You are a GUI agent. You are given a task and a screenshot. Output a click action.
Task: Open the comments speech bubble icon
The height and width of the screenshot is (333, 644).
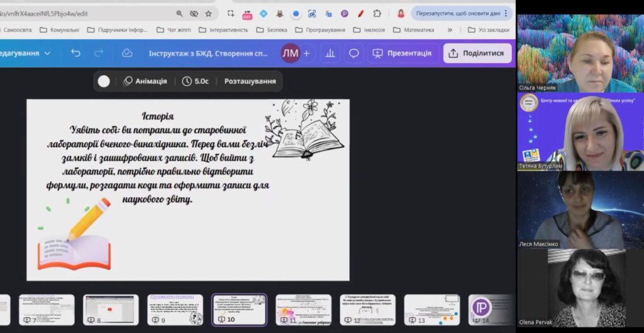pos(353,54)
